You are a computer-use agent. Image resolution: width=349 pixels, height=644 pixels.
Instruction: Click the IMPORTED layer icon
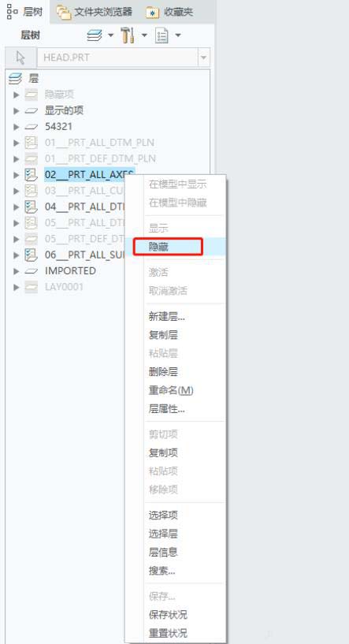(x=32, y=271)
